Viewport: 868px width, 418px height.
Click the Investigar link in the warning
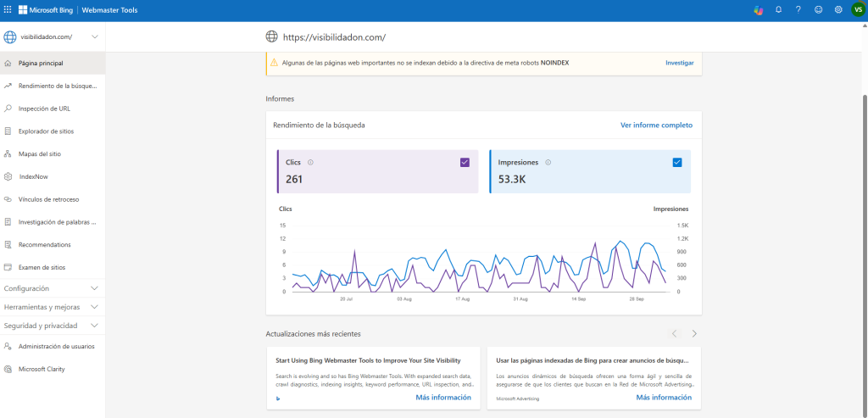679,63
